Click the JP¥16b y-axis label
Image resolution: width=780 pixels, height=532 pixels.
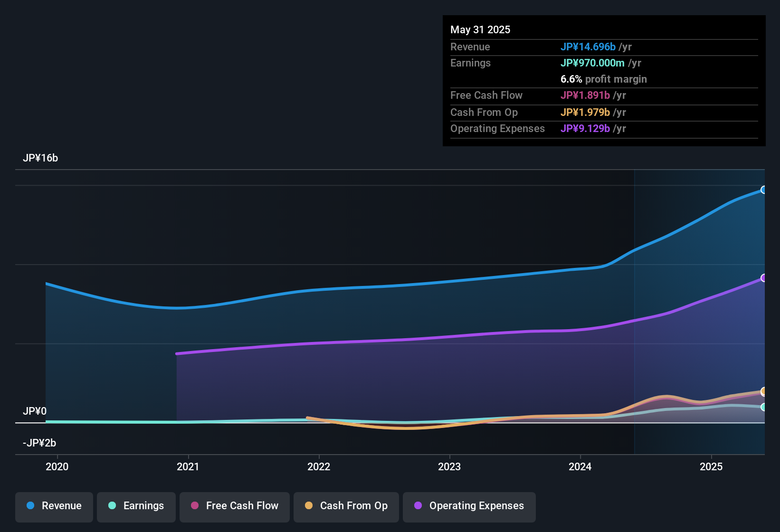(40, 158)
